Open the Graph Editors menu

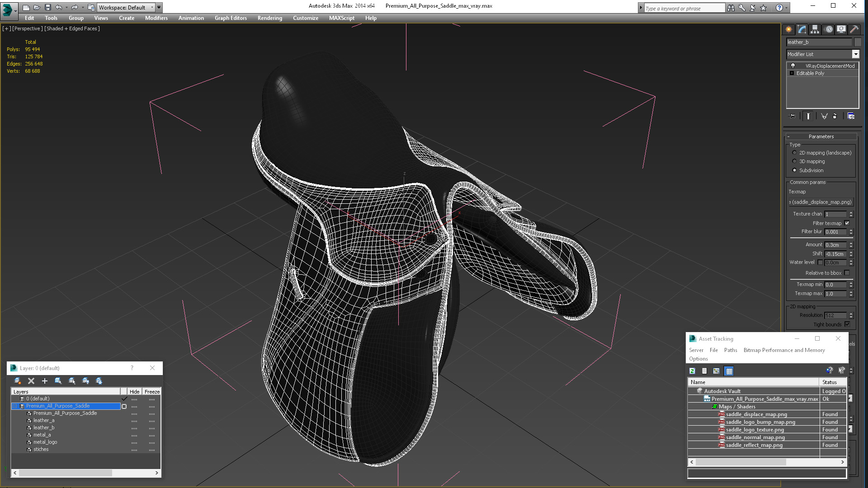231,18
